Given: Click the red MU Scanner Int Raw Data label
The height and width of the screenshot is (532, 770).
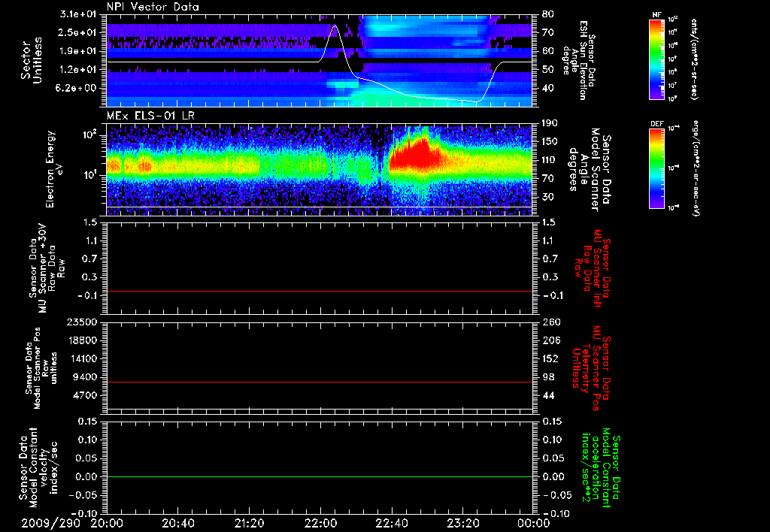Looking at the screenshot, I should pyautogui.click(x=591, y=268).
